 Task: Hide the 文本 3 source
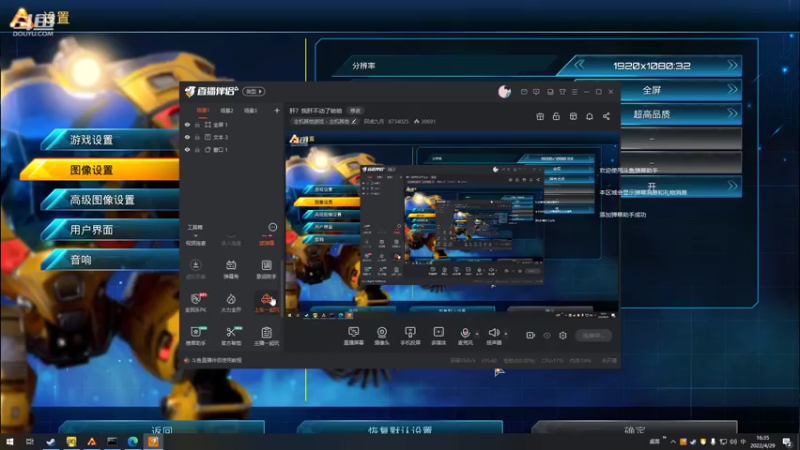[x=187, y=137]
